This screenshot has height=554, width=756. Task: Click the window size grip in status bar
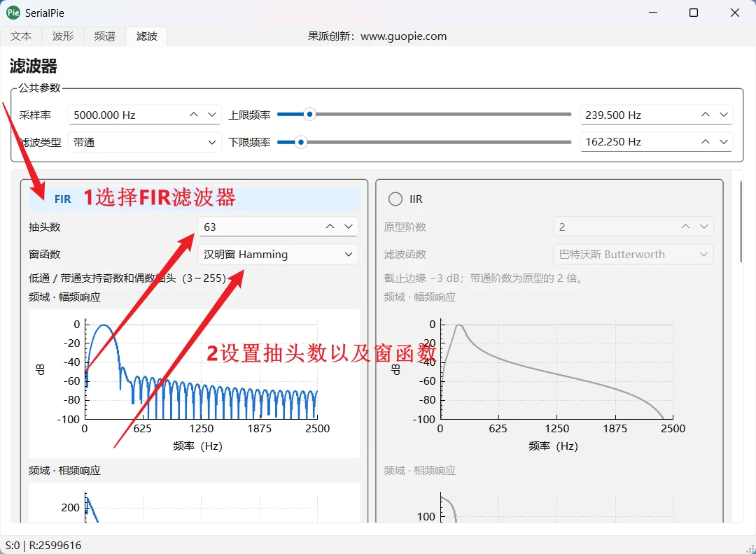tap(750, 548)
